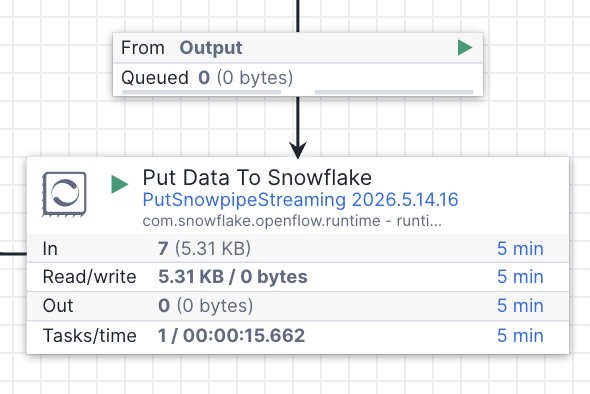Screen dimensions: 590x394
Task: Click PutSnowpipeStreaming 2026.5.14.16 type label
Action: (300, 200)
